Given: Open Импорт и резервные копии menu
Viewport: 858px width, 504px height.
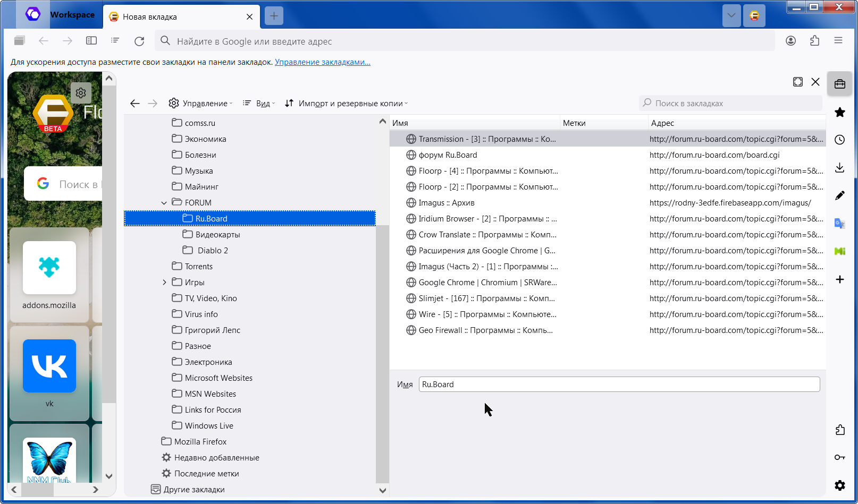Looking at the screenshot, I should (x=346, y=104).
